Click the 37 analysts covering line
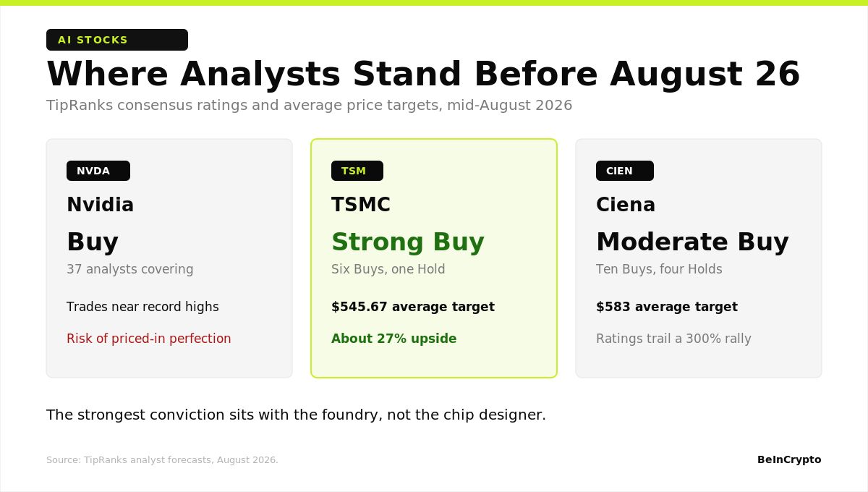This screenshot has height=492, width=868. pos(130,269)
